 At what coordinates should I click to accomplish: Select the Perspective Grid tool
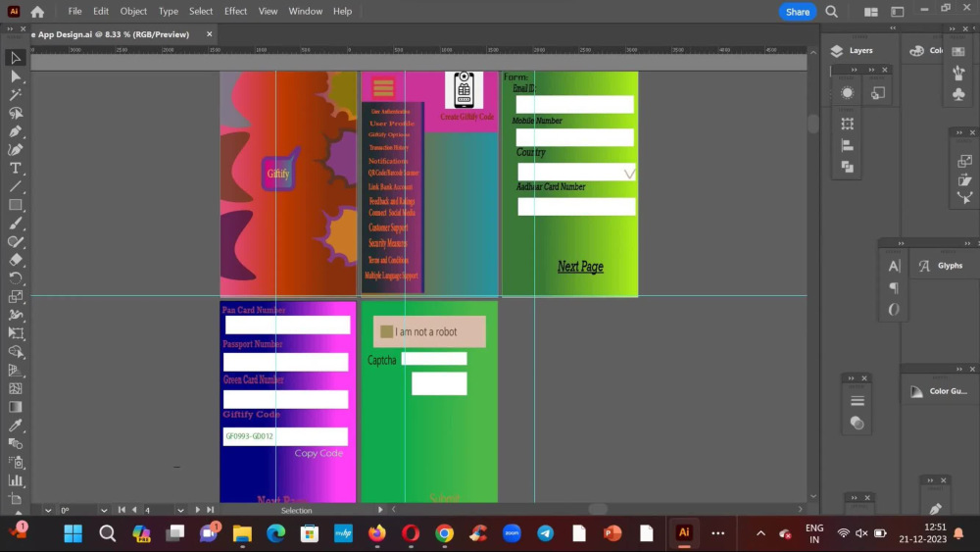pos(16,370)
